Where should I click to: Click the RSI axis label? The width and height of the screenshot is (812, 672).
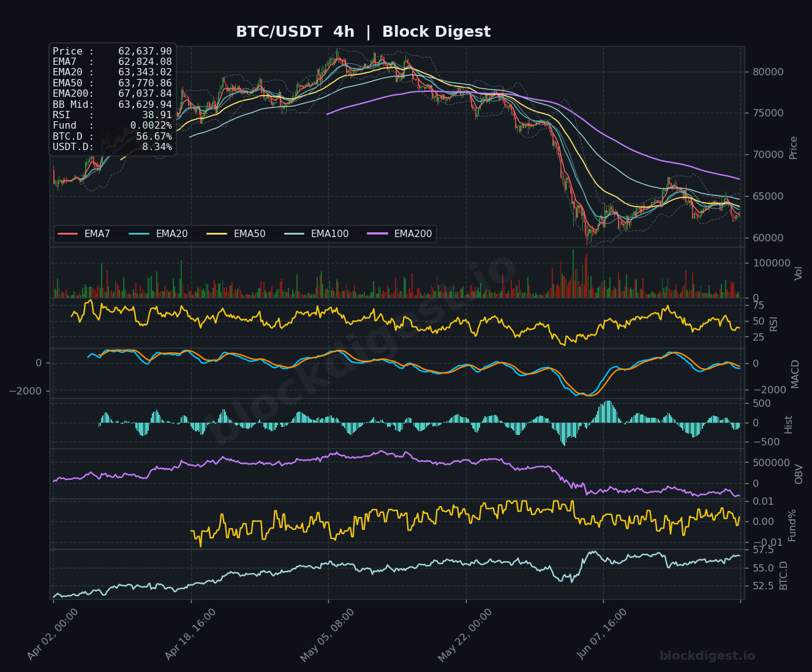(x=773, y=323)
